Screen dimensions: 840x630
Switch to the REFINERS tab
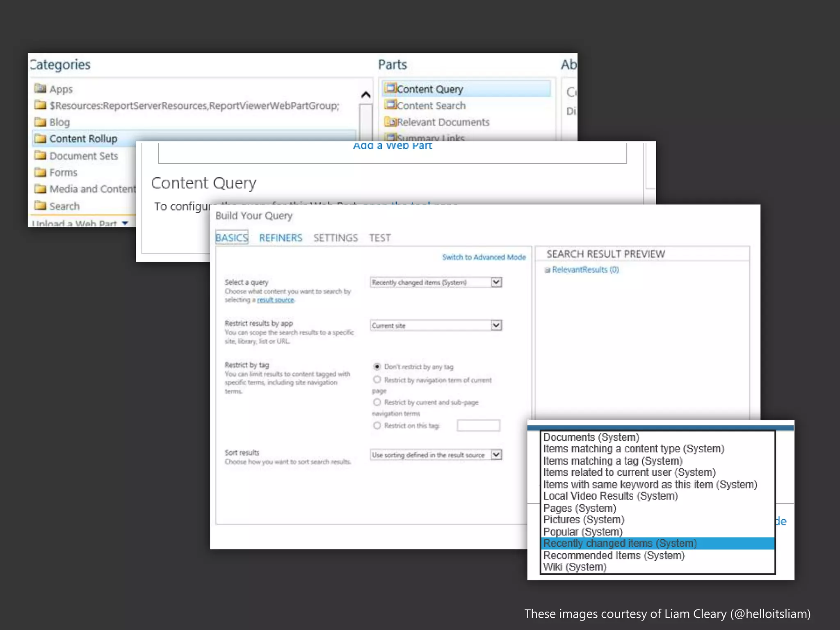(281, 238)
